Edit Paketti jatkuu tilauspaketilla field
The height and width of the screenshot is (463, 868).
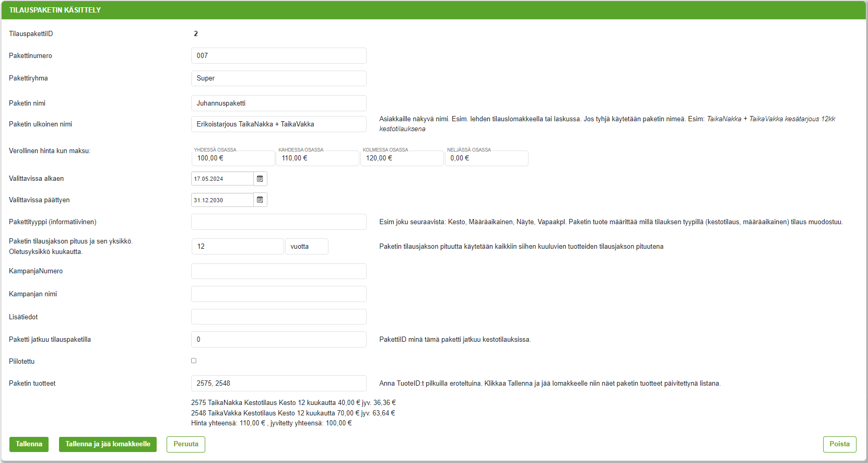click(x=279, y=339)
